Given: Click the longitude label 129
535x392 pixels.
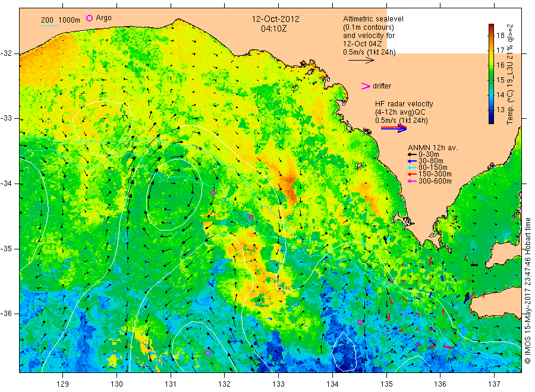Looking at the screenshot, I should click(63, 384).
